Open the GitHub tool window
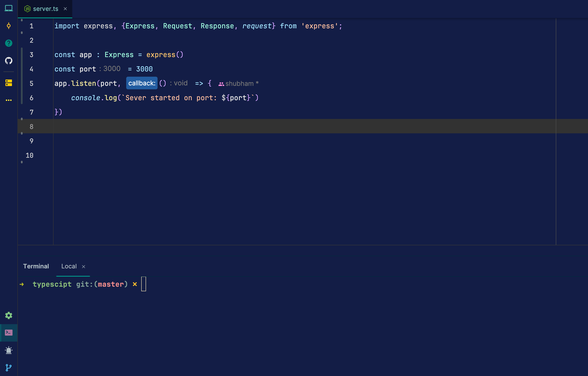The image size is (588, 376). click(x=9, y=61)
